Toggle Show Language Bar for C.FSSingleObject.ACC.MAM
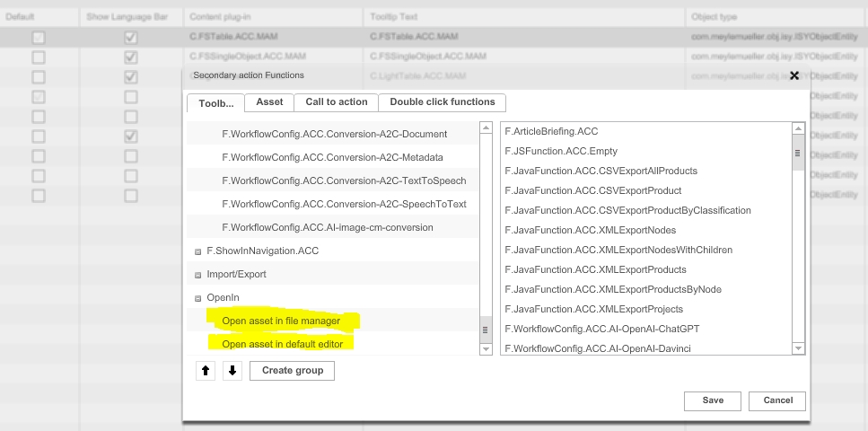Viewport: 868px width, 431px height. point(131,57)
